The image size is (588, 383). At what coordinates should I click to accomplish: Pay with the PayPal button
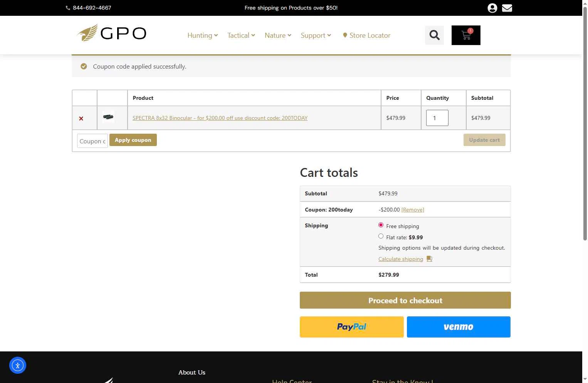[x=352, y=327]
